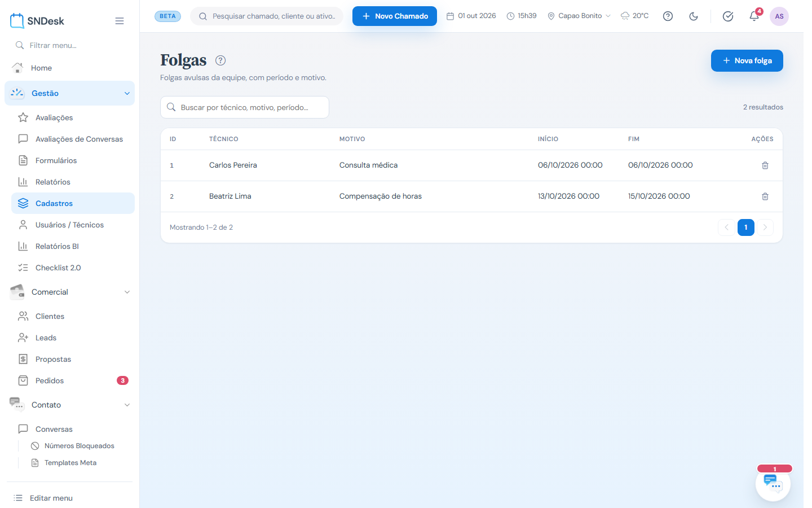Click the SNDesk logo
Screen dimensions: 812x508
37,21
